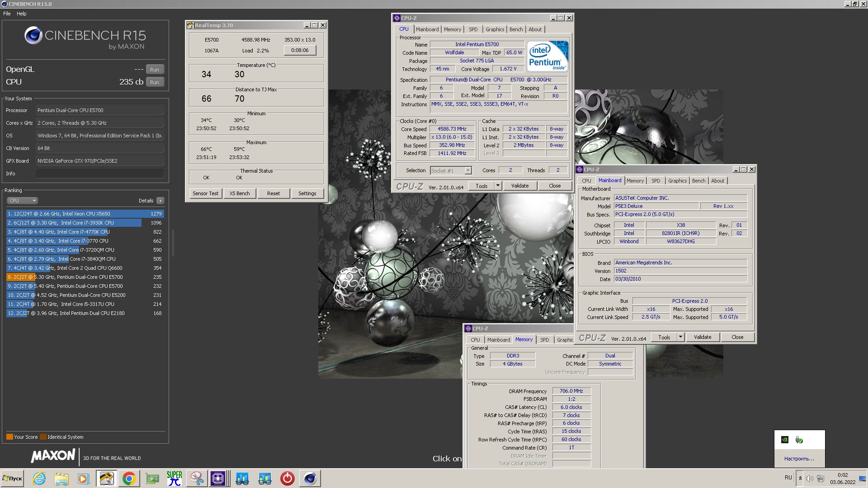This screenshot has width=868, height=488.
Task: Open Graphics tab in top CPU-Z window
Action: click(x=495, y=29)
